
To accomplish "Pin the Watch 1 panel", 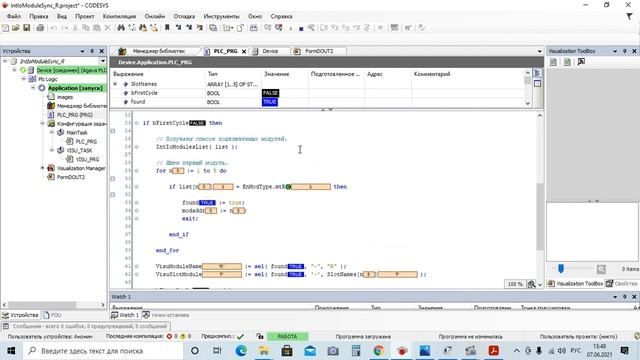I will [x=624, y=297].
